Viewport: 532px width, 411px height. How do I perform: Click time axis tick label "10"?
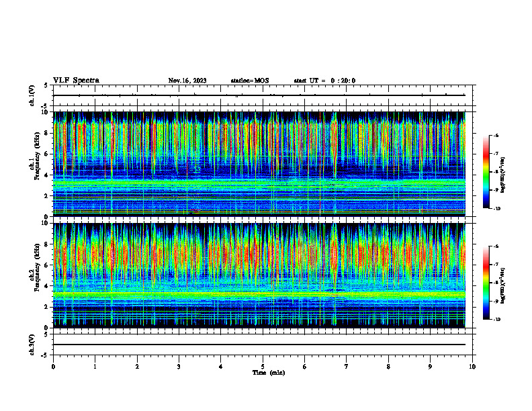tap(472, 367)
